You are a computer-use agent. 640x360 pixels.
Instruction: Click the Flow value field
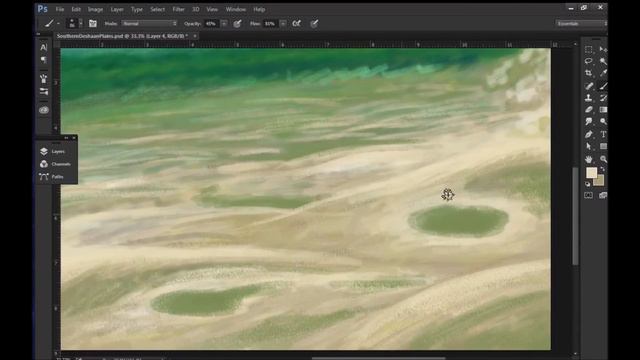(x=271, y=24)
